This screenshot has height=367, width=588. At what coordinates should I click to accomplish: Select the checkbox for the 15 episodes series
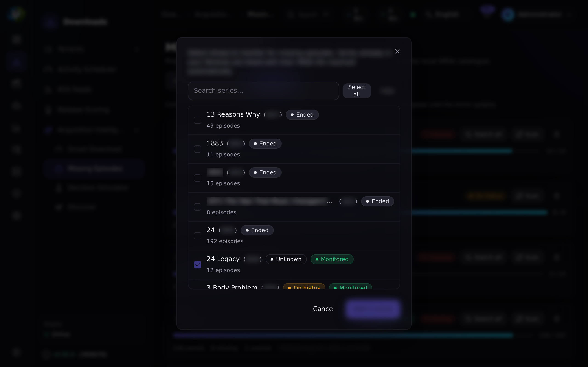(x=198, y=178)
